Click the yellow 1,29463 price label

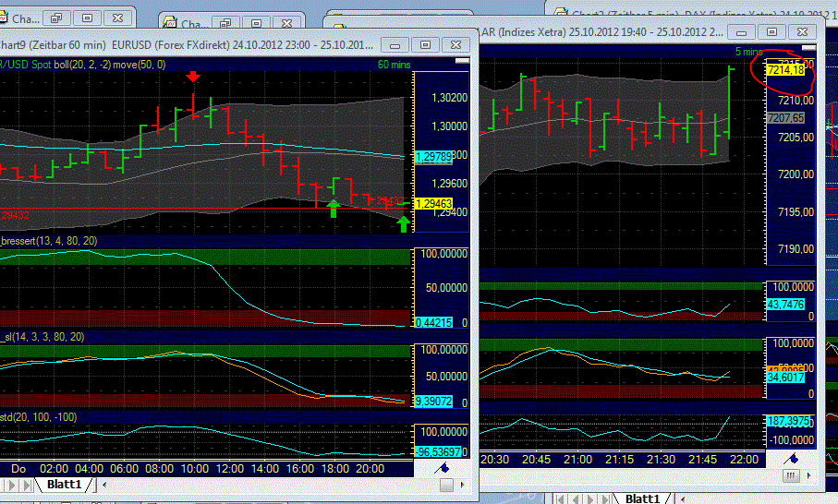click(433, 203)
